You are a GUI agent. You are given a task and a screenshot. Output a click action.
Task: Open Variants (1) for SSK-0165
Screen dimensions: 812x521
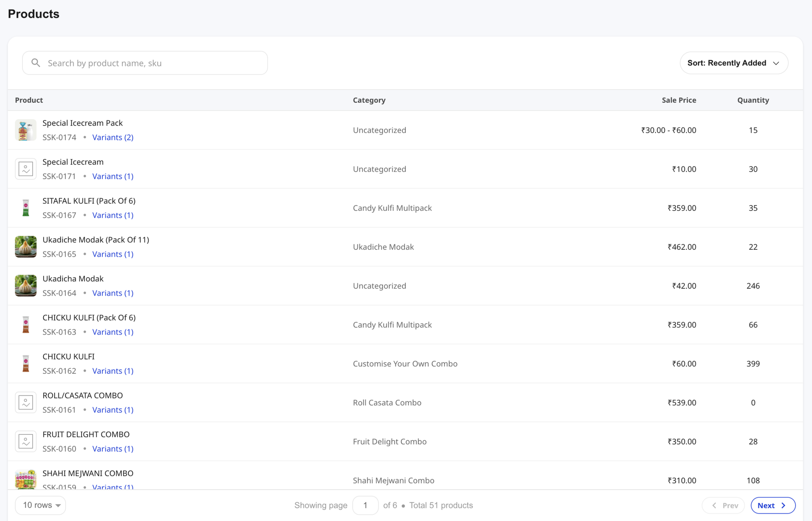[x=113, y=254]
